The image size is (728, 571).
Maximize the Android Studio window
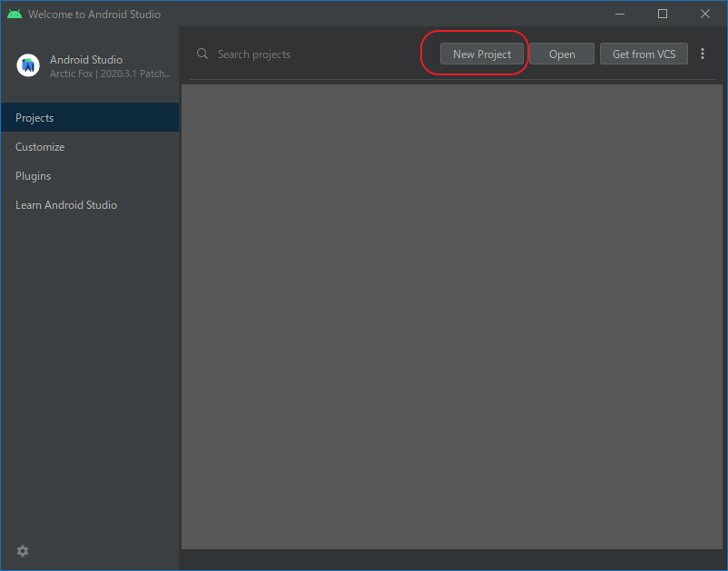pyautogui.click(x=662, y=14)
